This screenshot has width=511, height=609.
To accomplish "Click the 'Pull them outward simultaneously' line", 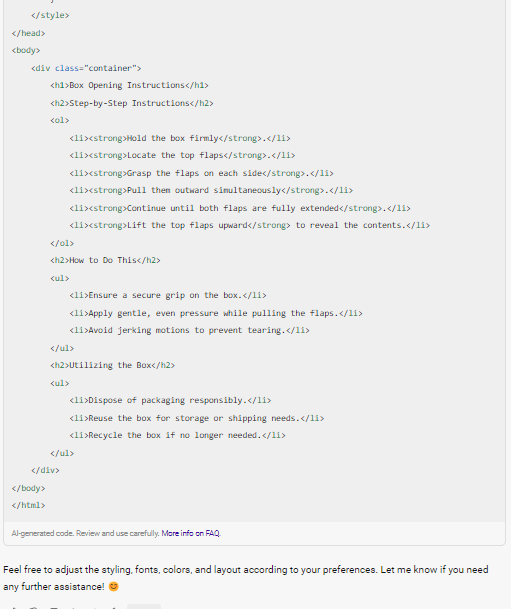I will tap(211, 190).
